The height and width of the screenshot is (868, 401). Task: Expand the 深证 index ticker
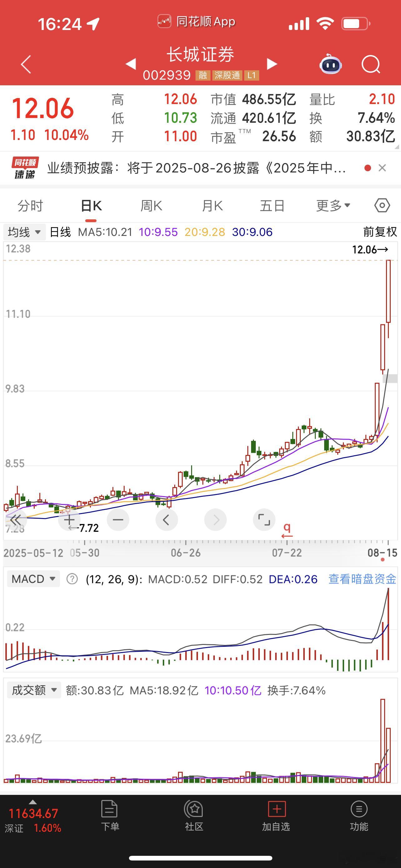pyautogui.click(x=33, y=816)
